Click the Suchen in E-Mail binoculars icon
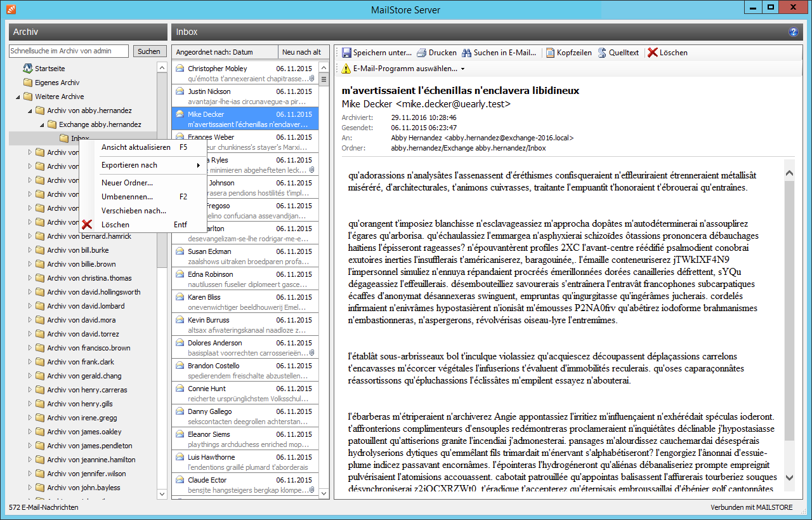This screenshot has height=520, width=812. click(467, 53)
